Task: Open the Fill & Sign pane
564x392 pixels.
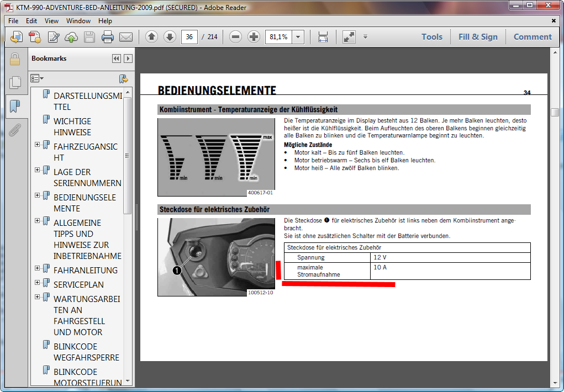Action: (478, 37)
